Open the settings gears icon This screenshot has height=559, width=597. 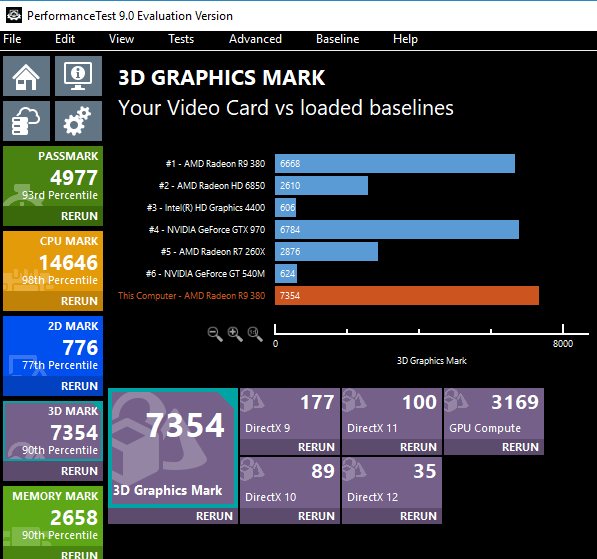coord(78,121)
